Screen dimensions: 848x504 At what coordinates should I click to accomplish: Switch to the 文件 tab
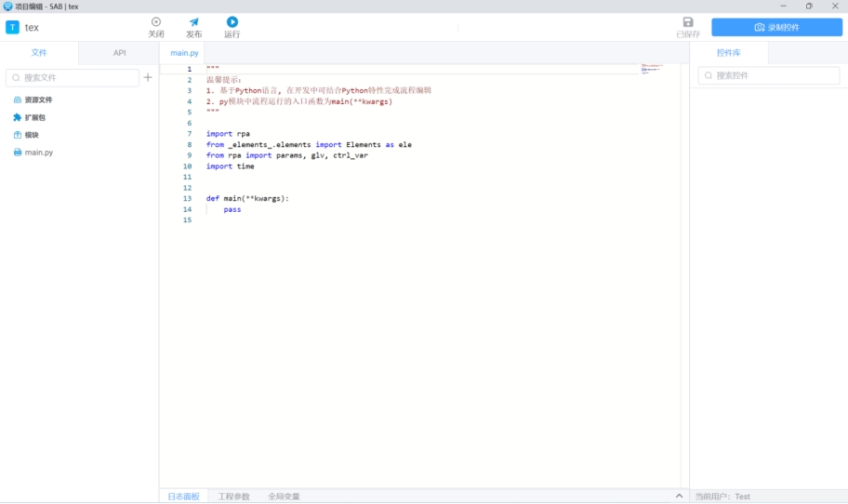point(39,53)
